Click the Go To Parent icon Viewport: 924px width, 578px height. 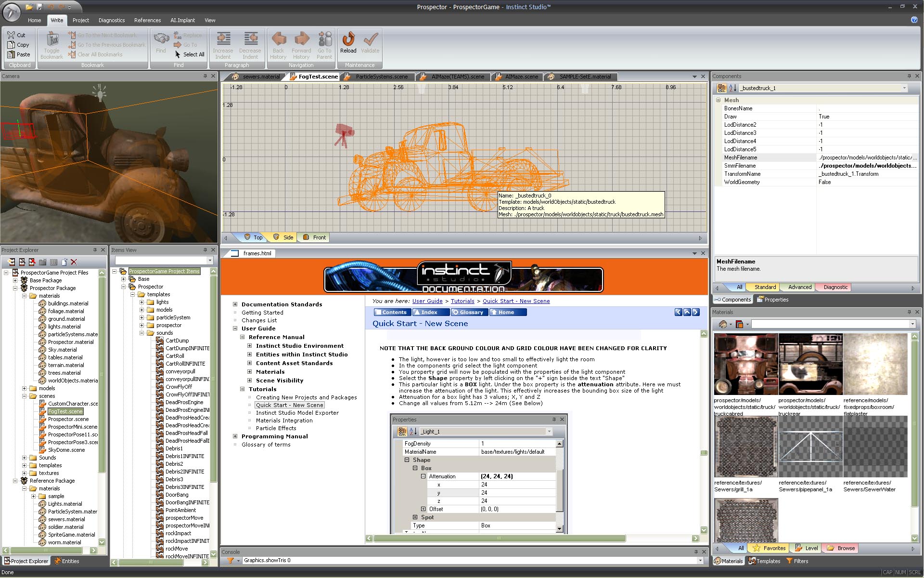325,39
